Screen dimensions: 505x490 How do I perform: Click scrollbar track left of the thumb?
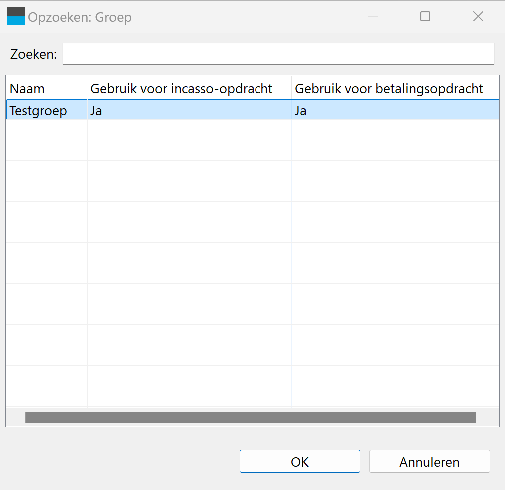(16, 417)
